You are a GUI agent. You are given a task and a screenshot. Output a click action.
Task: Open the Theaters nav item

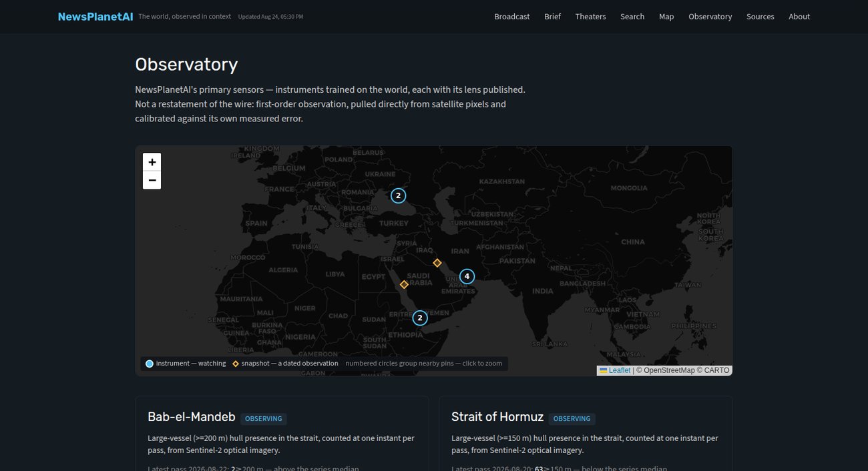591,17
